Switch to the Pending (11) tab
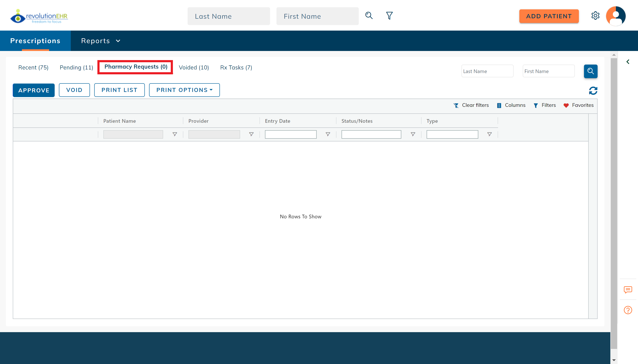The image size is (638, 364). coord(76,68)
